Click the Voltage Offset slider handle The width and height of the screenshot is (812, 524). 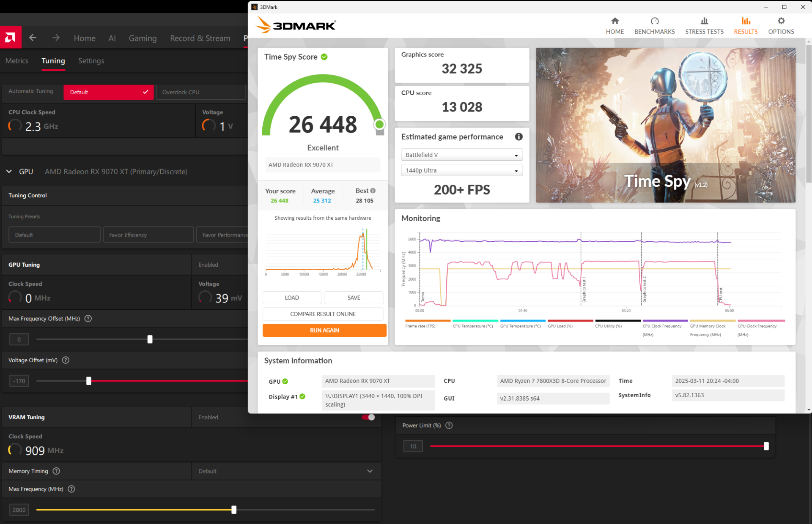(x=89, y=381)
